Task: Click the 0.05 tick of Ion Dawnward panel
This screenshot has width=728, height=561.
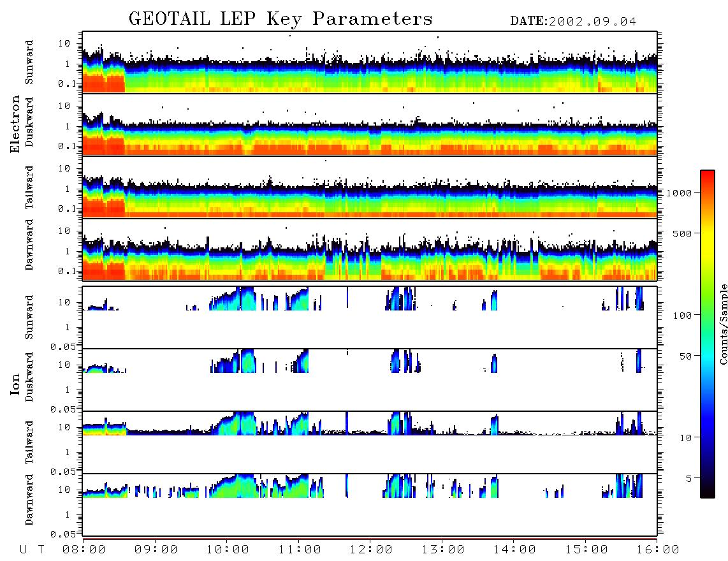Action: 63,534
